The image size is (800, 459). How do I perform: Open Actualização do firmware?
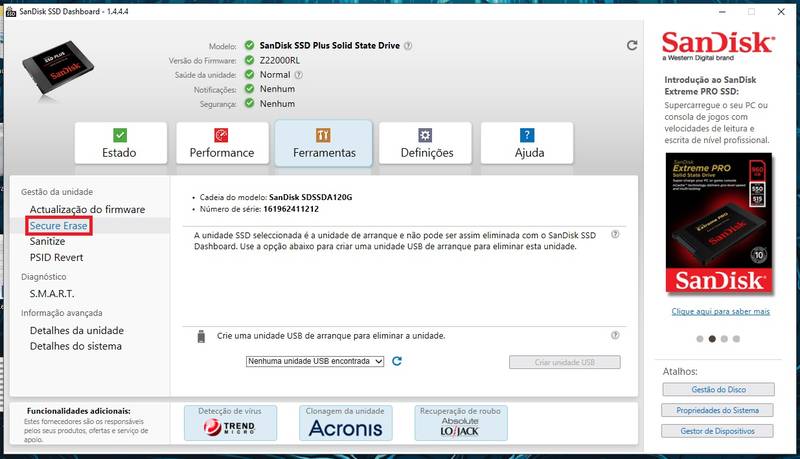point(87,209)
